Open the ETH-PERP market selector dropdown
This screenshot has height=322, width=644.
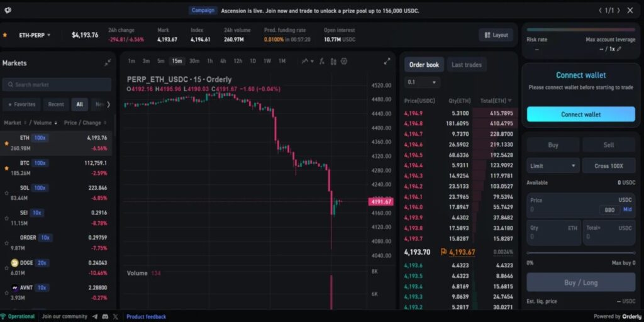[x=35, y=35]
